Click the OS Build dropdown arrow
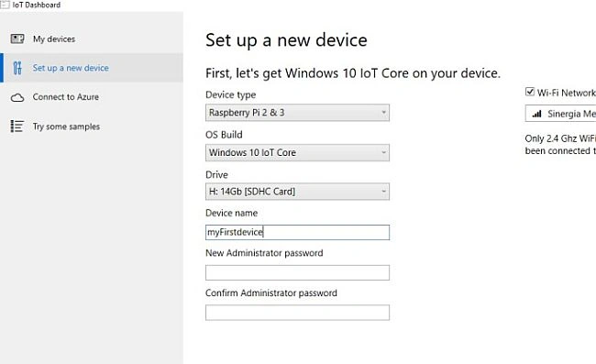This screenshot has width=596, height=364. [x=383, y=152]
